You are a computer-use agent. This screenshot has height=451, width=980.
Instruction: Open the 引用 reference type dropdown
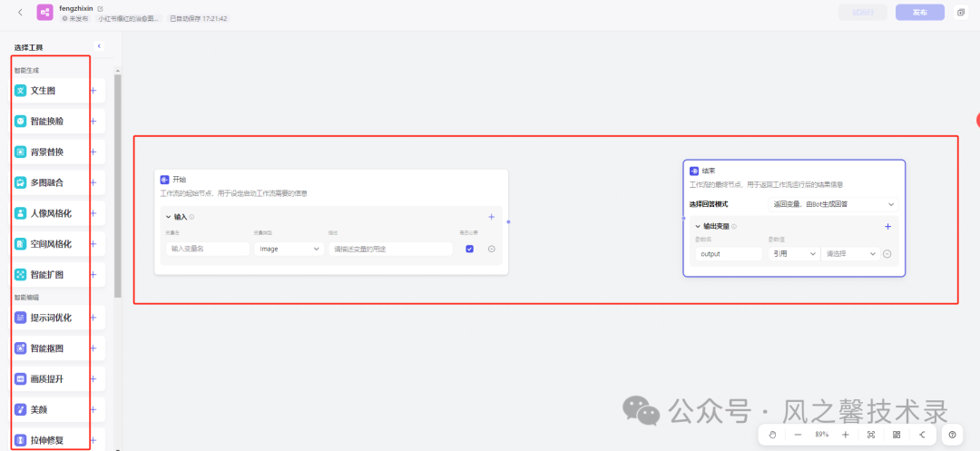point(794,253)
